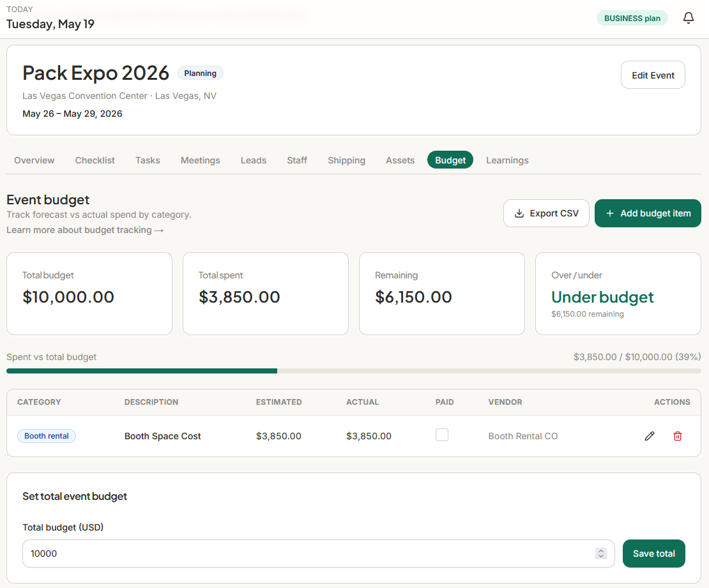The height and width of the screenshot is (588, 709).
Task: Click Edit Event button
Action: [x=653, y=75]
